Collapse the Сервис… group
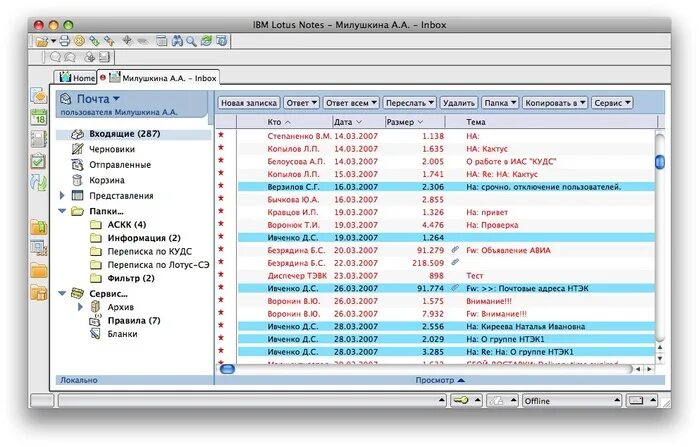699x447 pixels. tap(62, 293)
